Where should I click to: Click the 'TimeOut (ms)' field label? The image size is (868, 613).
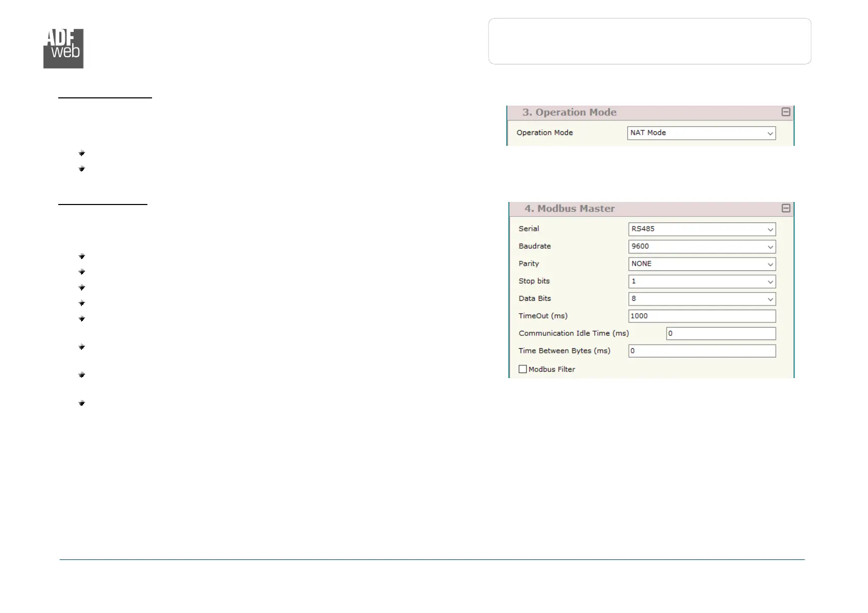click(543, 316)
